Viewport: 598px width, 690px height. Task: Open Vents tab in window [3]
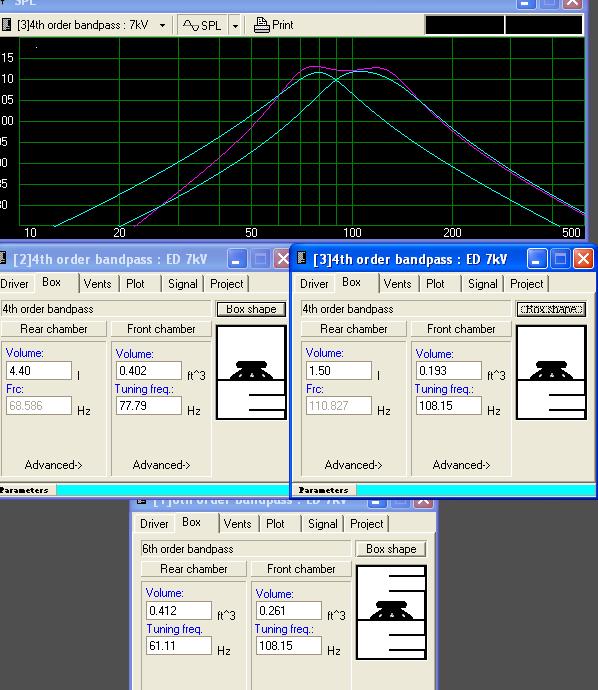[x=397, y=284]
